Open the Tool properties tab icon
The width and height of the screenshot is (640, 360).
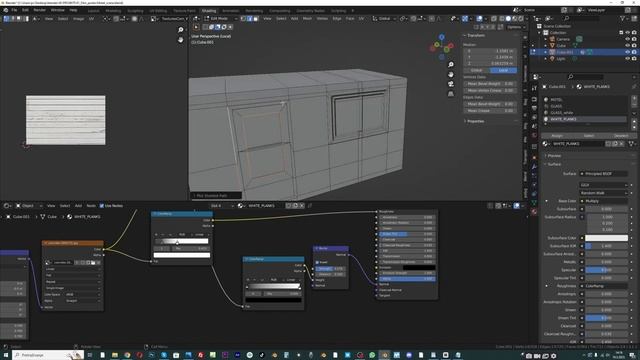pyautogui.click(x=534, y=88)
